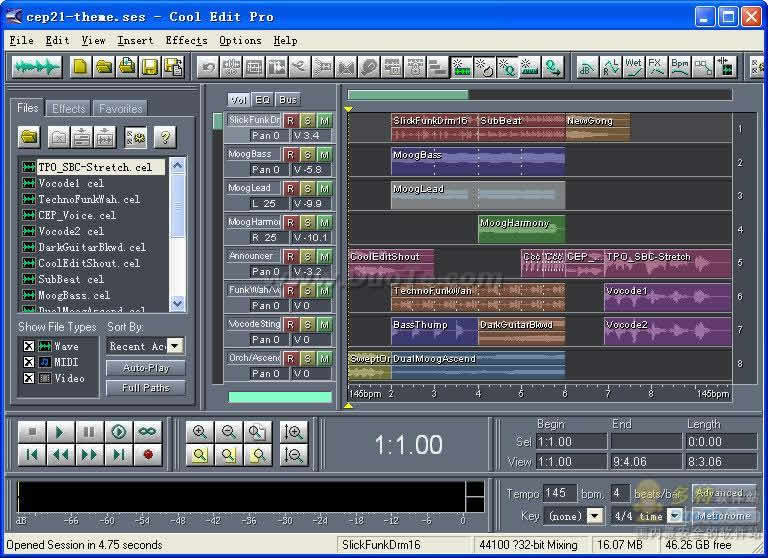
Task: Switch to waveform edit view icon
Action: coord(37,67)
